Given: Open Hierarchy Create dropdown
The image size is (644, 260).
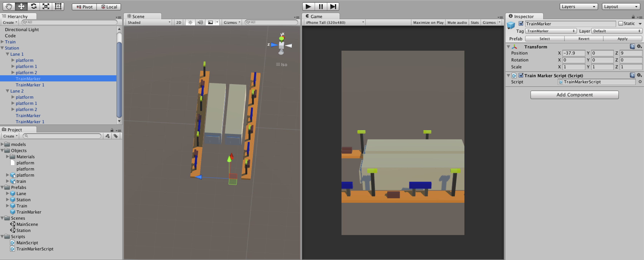Looking at the screenshot, I should [10, 22].
